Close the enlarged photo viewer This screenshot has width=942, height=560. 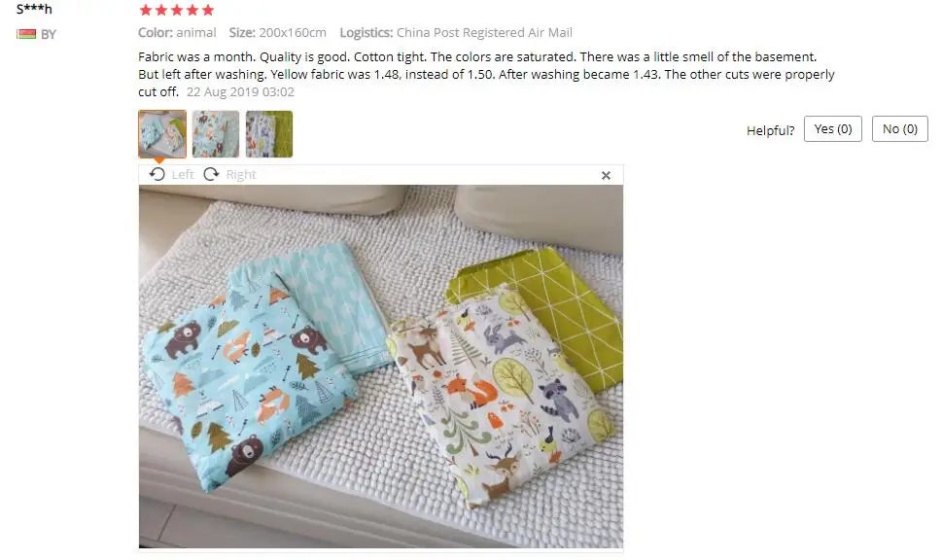coord(606,175)
